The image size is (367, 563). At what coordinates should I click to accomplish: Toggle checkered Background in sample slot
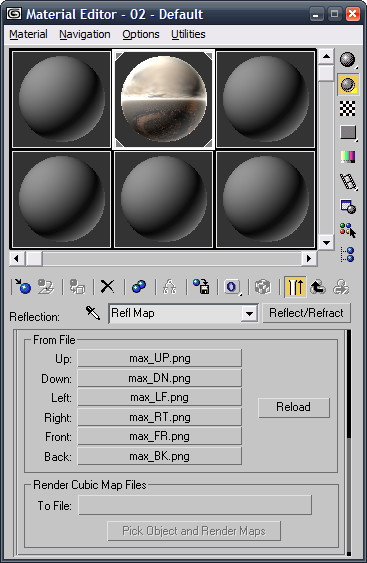click(348, 108)
